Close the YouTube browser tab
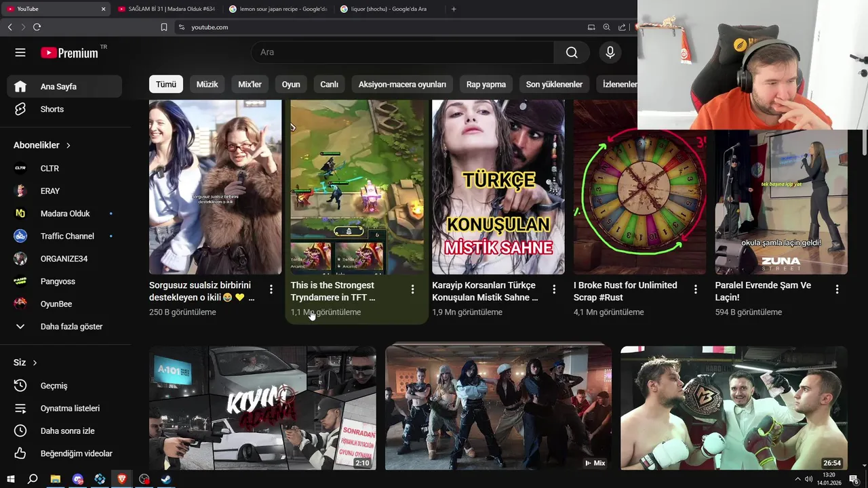Screen dimensions: 868x488 [103, 9]
